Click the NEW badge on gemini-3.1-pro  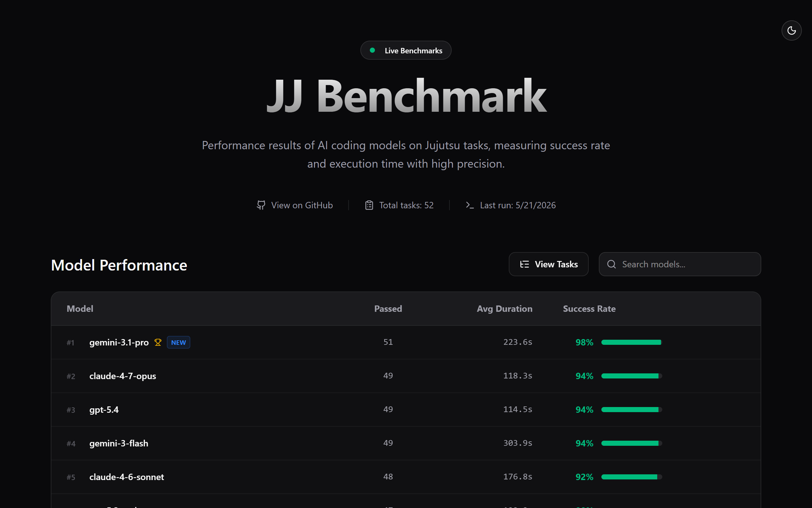click(179, 342)
